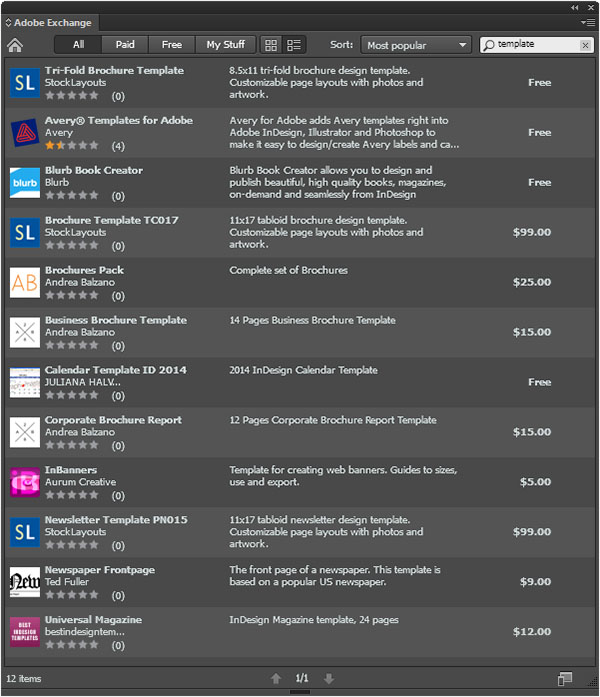Click '2014 InDesign Calendar Template' description
The image size is (600, 697).
(304, 370)
